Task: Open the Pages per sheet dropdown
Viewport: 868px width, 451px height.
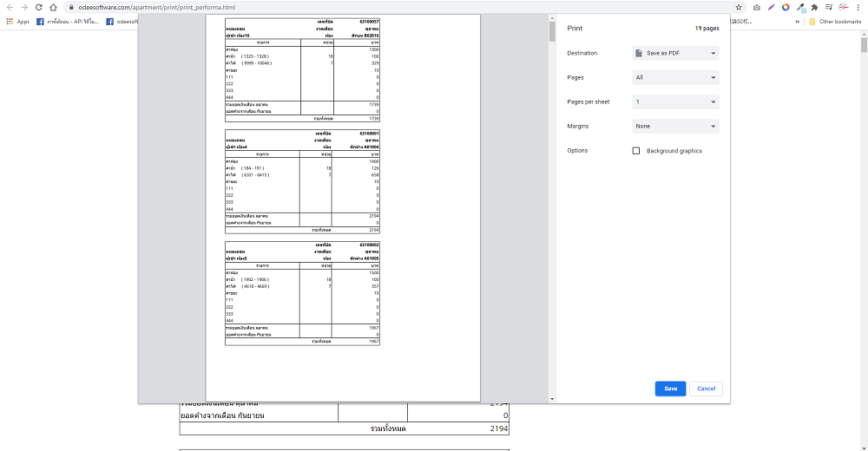Action: point(676,102)
